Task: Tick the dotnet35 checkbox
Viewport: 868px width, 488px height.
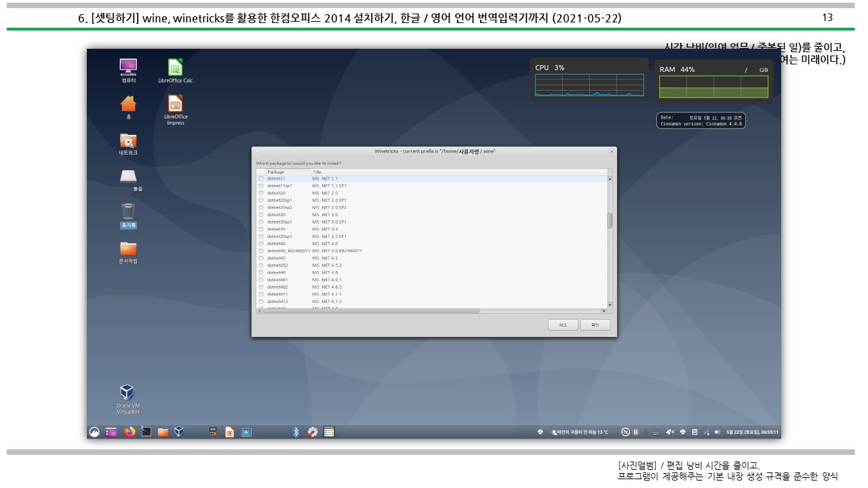Action: coord(261,229)
